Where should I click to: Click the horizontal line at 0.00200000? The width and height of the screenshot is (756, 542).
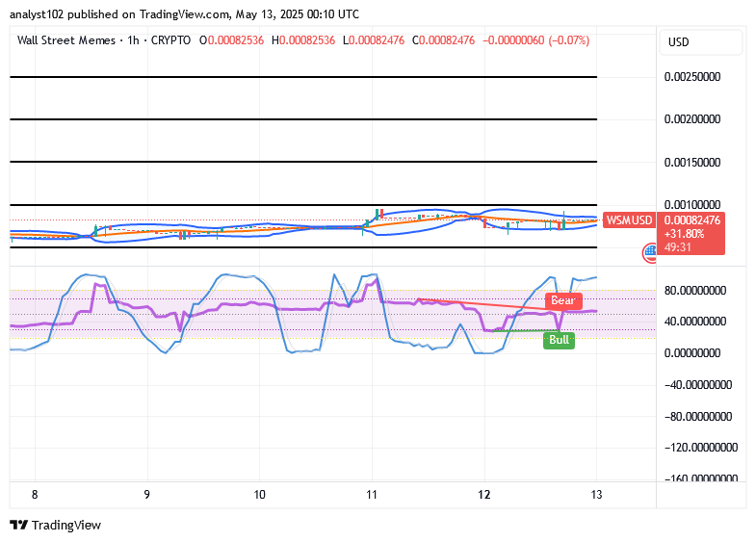[x=303, y=119]
